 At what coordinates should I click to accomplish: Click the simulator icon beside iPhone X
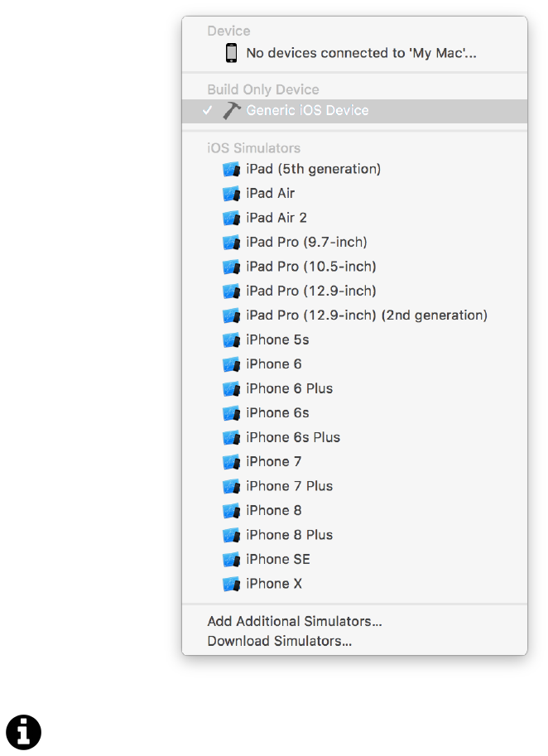(231, 584)
